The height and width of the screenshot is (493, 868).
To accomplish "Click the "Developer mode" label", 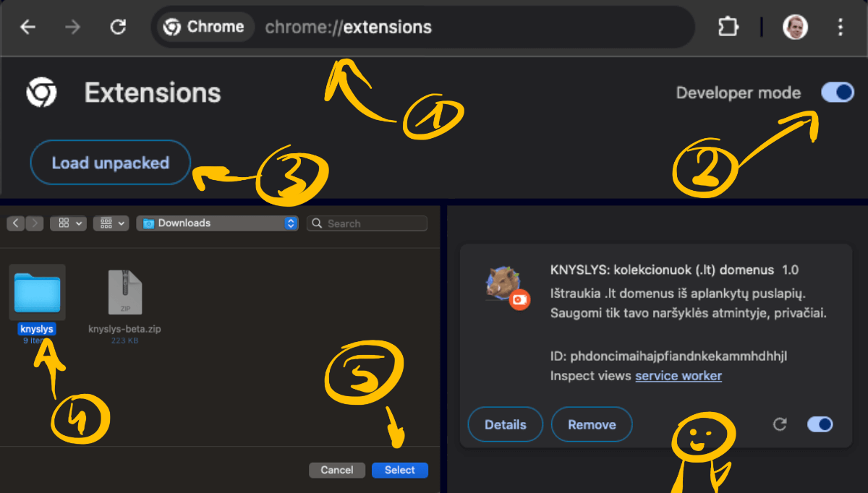I will coord(739,93).
